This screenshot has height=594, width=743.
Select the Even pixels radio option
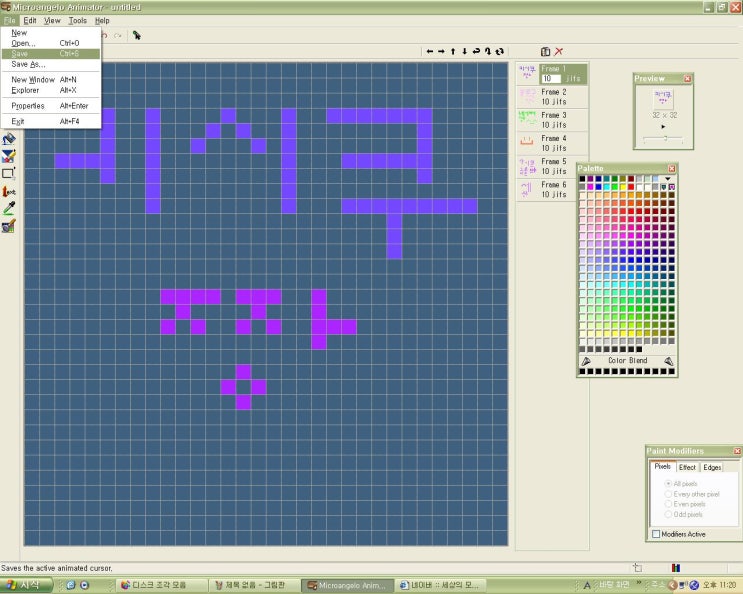pos(669,504)
